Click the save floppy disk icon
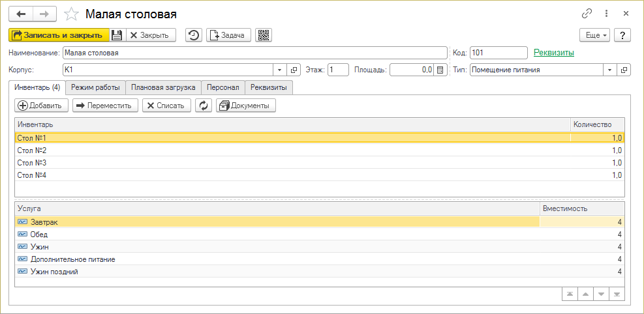The height and width of the screenshot is (314, 644). [x=117, y=35]
